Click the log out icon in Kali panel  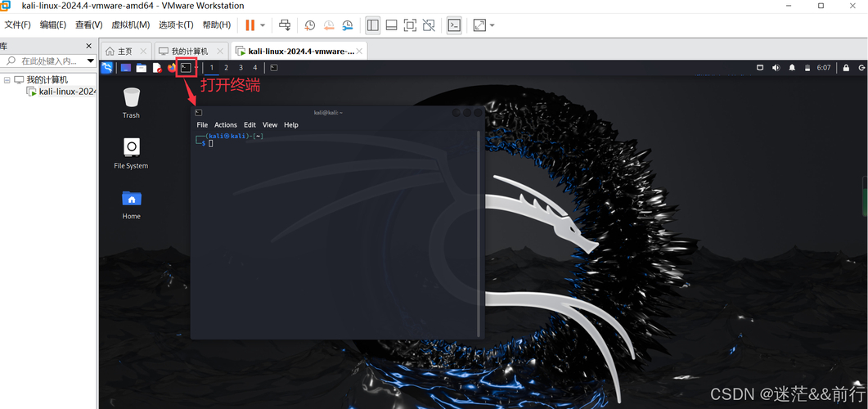coord(861,68)
